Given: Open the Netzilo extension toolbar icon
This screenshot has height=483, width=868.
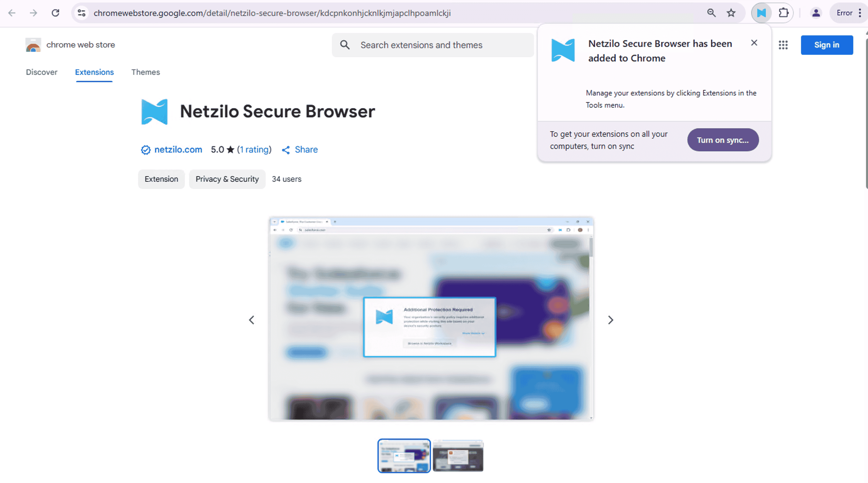Looking at the screenshot, I should (762, 13).
